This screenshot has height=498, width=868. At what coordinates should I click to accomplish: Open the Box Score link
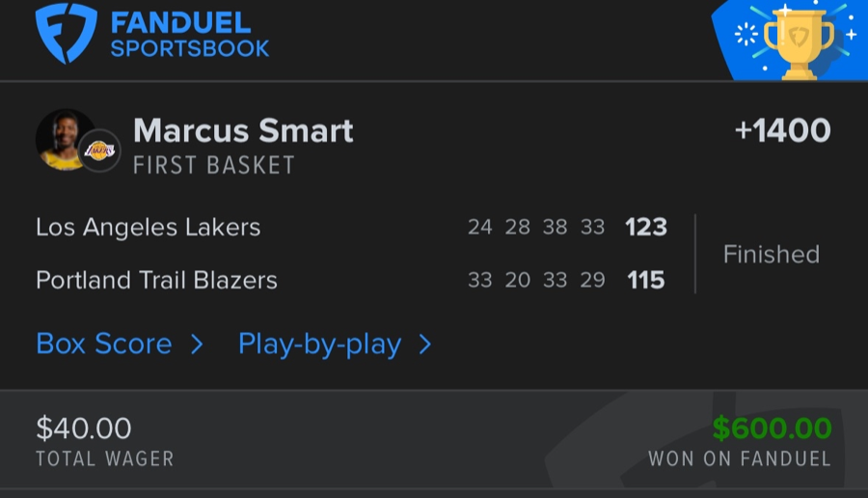[x=104, y=344]
